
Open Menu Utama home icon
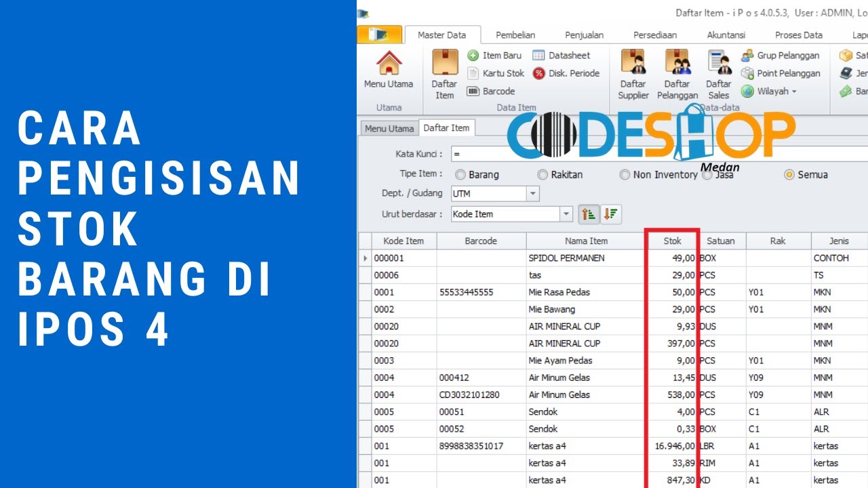click(x=389, y=70)
